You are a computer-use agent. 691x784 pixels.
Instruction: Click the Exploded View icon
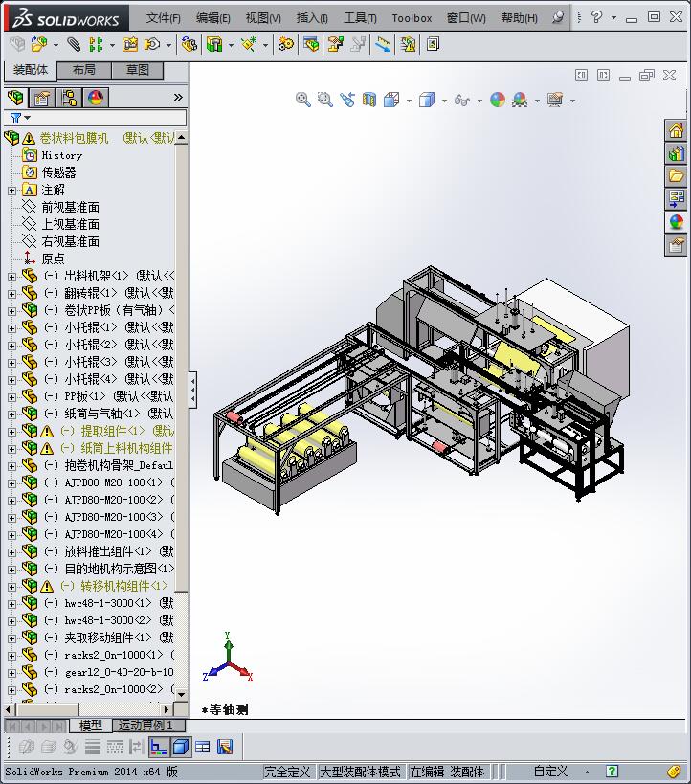(x=336, y=44)
